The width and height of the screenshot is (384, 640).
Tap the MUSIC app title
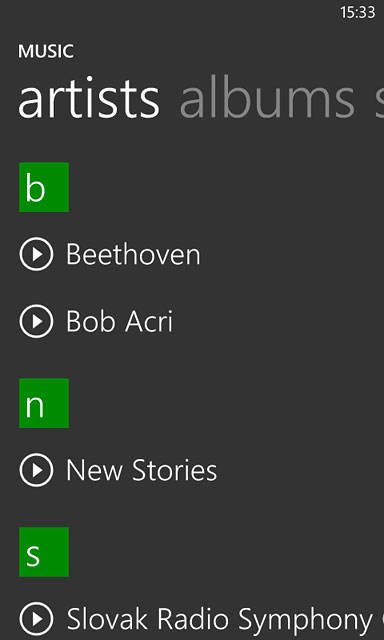point(46,51)
